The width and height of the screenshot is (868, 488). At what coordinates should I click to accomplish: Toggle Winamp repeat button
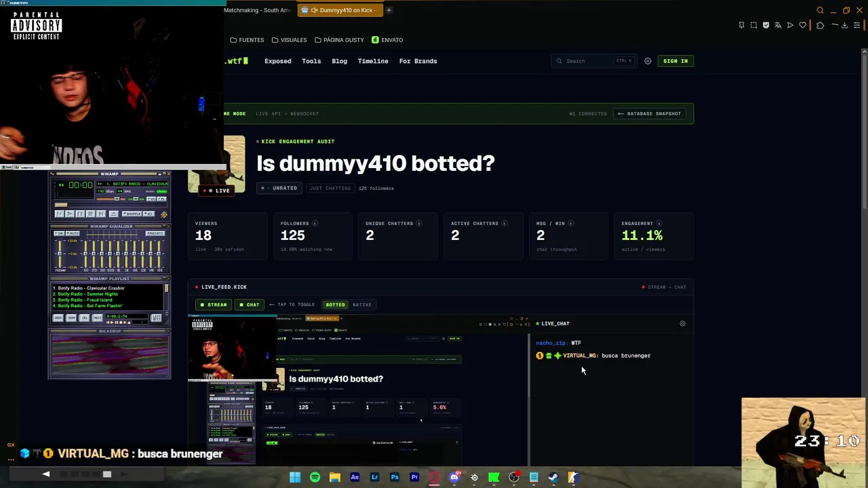[149, 213]
